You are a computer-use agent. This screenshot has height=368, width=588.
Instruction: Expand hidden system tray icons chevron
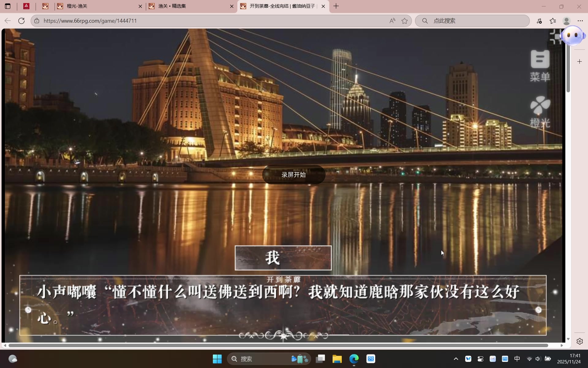click(x=456, y=359)
